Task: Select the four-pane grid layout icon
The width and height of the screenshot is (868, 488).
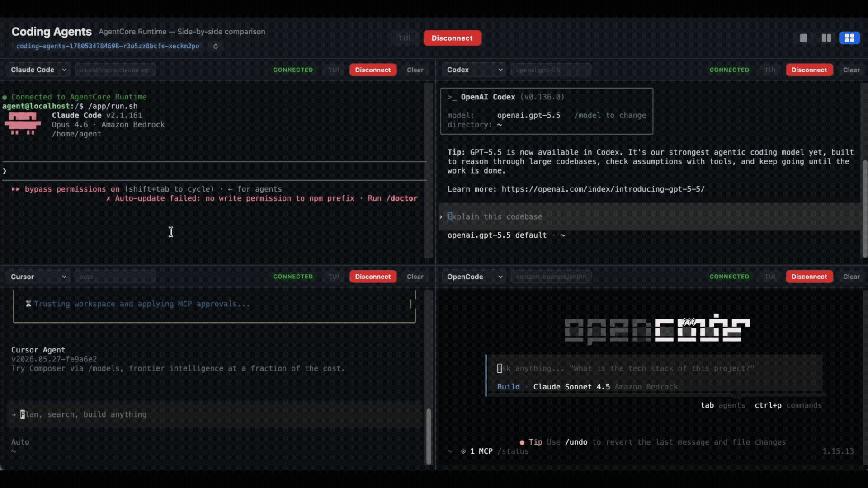Action: pyautogui.click(x=849, y=38)
